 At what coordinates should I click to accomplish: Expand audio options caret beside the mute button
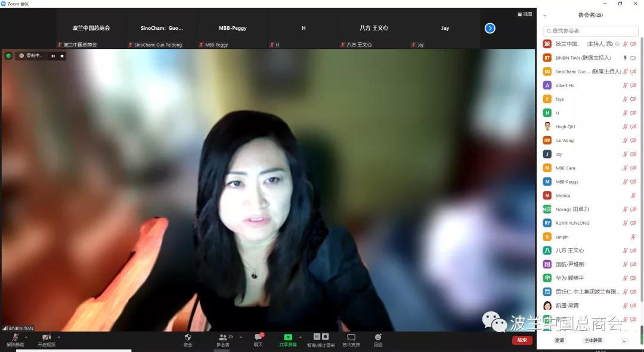[26, 337]
